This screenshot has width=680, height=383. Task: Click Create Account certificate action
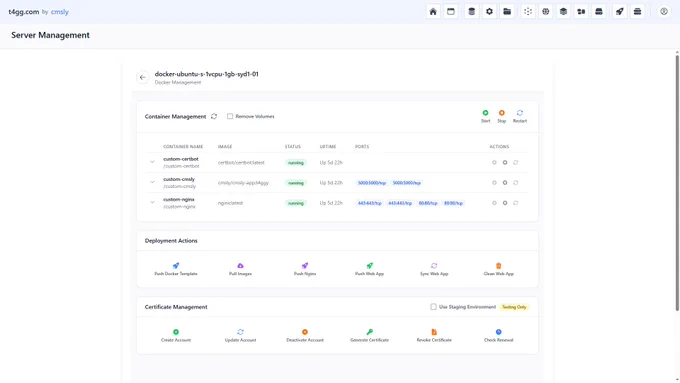click(176, 335)
